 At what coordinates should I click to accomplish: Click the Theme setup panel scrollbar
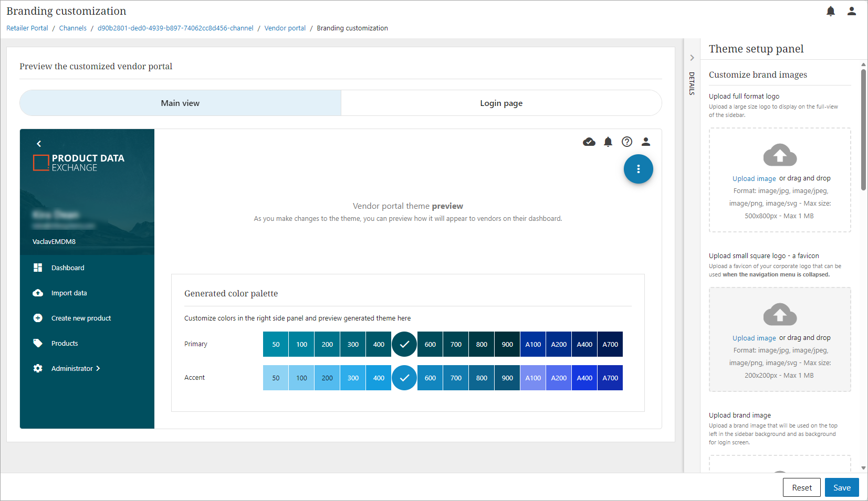tap(863, 130)
